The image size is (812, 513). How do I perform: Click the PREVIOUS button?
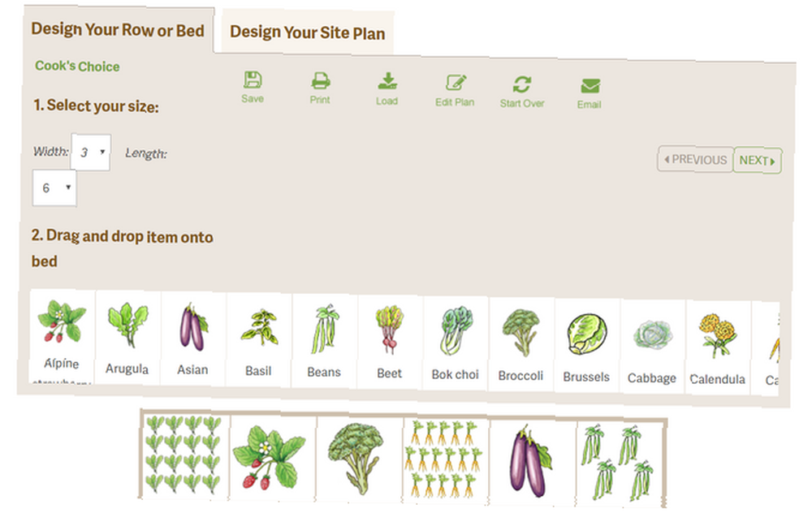click(x=696, y=159)
